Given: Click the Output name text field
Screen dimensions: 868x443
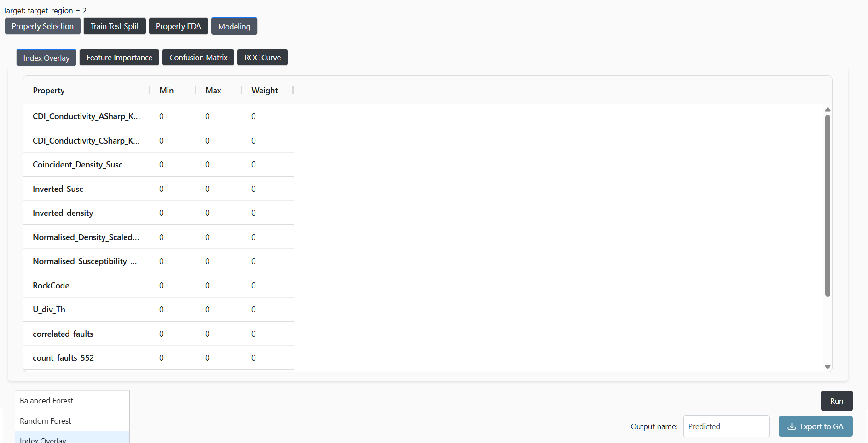Looking at the screenshot, I should tap(726, 426).
